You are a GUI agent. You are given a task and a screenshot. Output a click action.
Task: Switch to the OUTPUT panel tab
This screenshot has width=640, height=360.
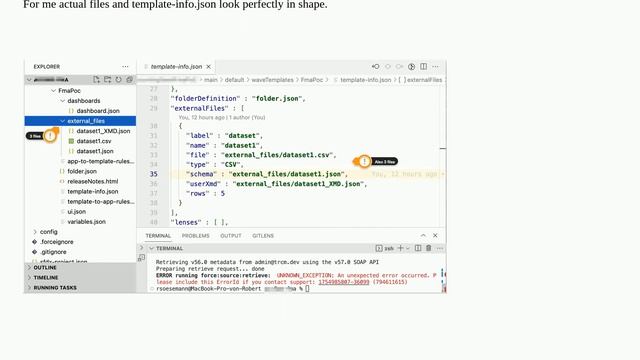pyautogui.click(x=231, y=236)
